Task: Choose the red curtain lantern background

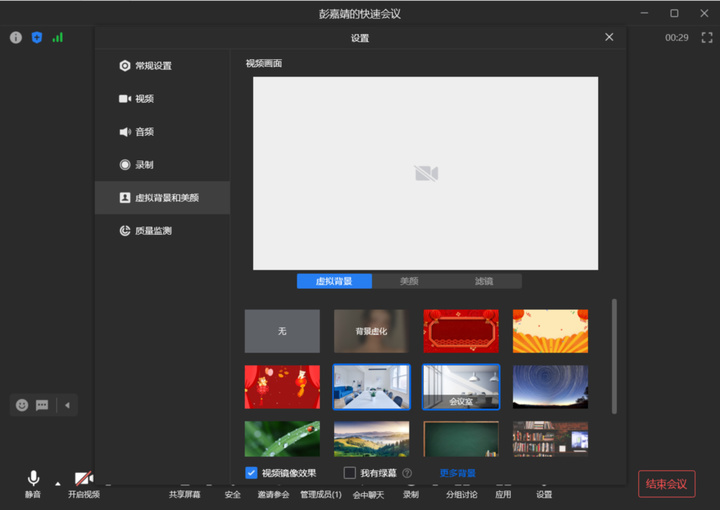Action: [282, 387]
